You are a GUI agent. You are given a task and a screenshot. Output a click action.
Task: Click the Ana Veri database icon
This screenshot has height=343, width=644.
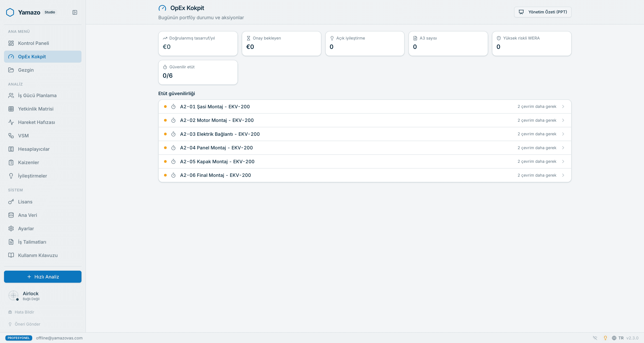(11, 215)
